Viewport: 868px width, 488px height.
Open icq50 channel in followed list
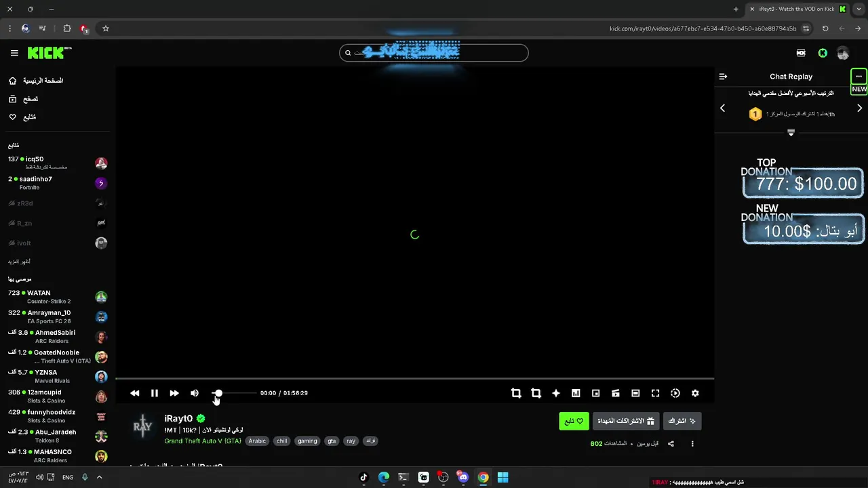pos(58,163)
